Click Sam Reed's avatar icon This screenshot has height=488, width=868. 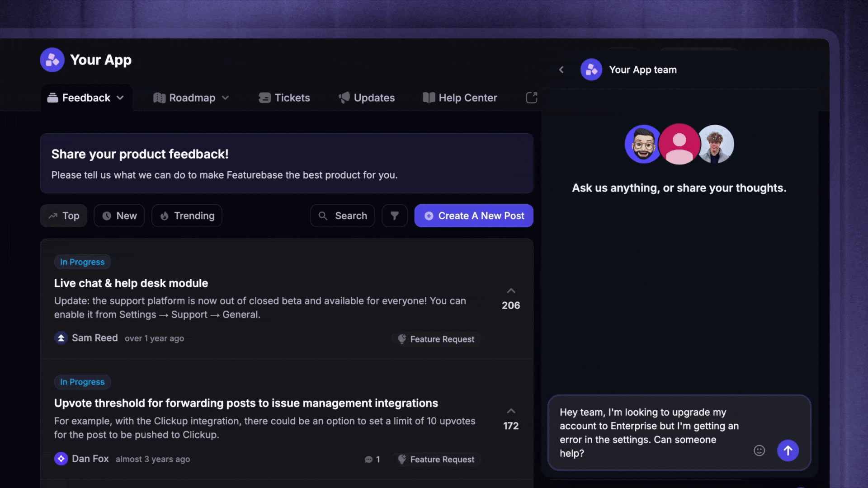pyautogui.click(x=61, y=338)
